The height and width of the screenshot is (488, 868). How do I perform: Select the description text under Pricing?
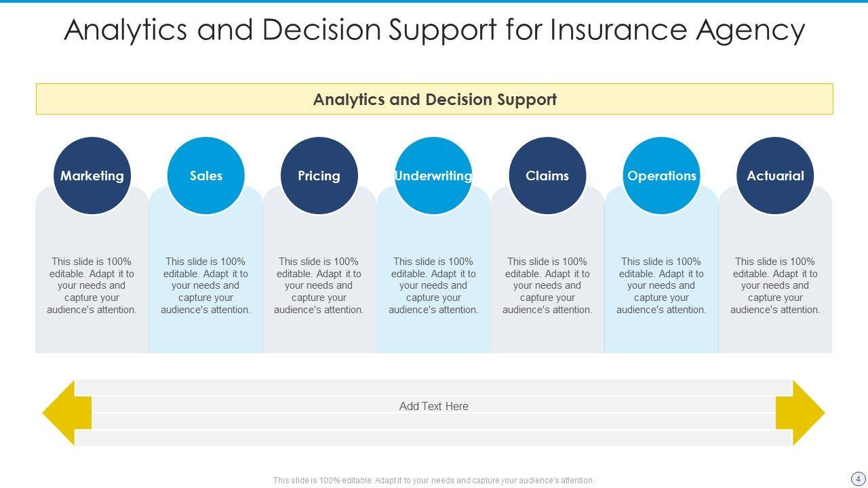319,285
